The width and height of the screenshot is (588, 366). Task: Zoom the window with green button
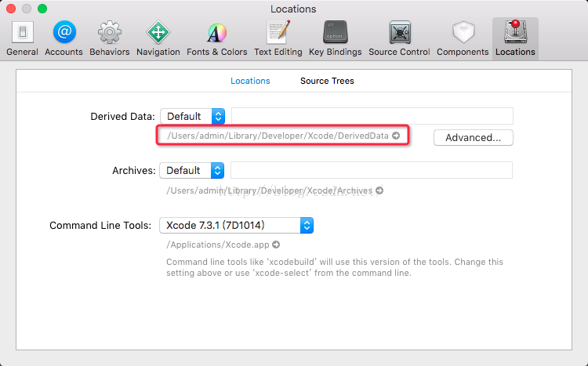[42, 9]
